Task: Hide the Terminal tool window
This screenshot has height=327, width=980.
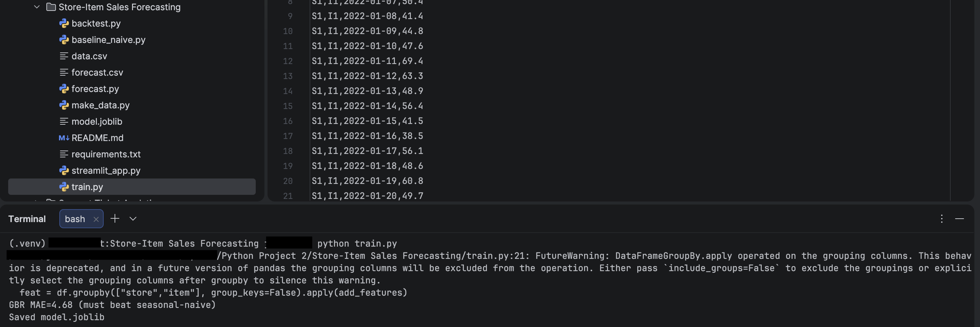Action: pyautogui.click(x=960, y=219)
